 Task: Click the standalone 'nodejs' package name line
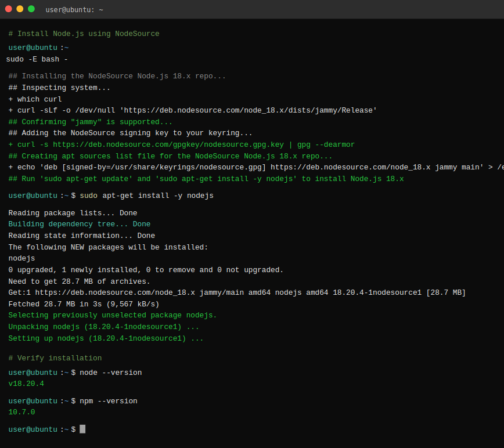[x=21, y=258]
